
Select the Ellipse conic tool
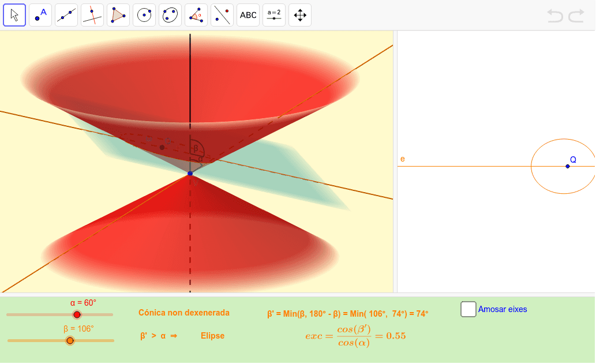coord(170,15)
